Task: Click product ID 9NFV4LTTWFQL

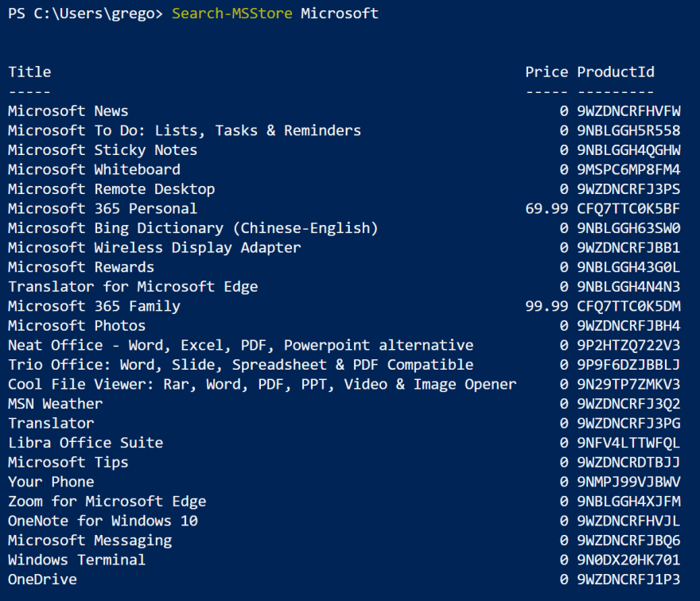Action: click(629, 443)
